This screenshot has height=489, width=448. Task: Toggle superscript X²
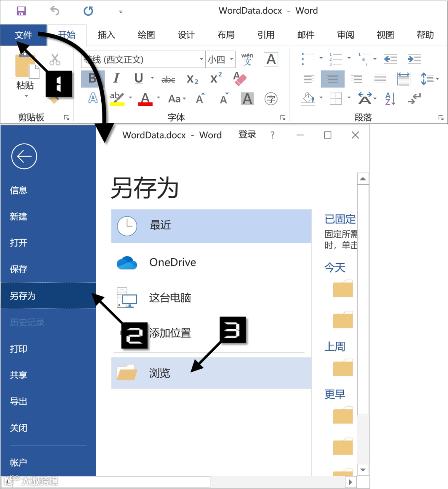(216, 78)
